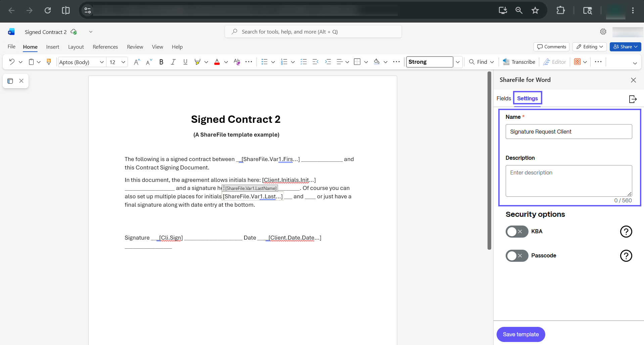644x345 pixels.
Task: Apply paragraph shading fill color
Action: tap(377, 62)
